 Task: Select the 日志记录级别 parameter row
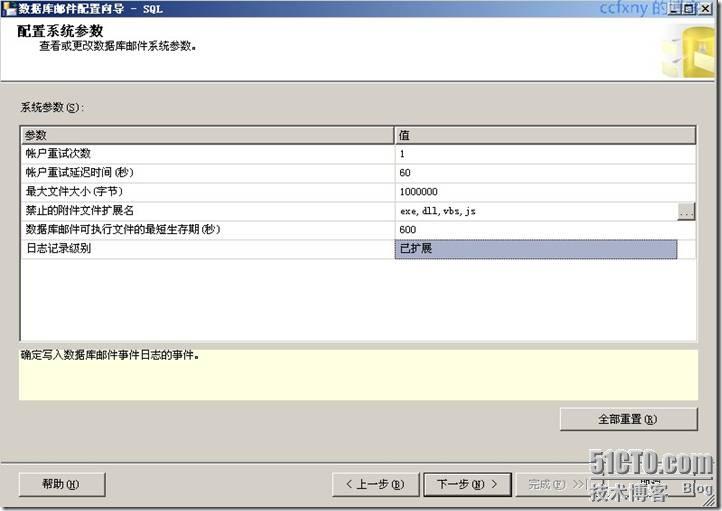pos(208,249)
